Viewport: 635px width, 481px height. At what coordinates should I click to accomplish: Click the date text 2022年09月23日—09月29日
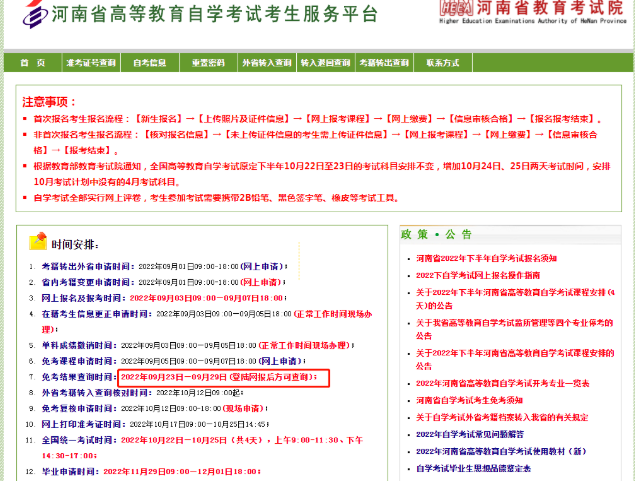click(x=174, y=377)
